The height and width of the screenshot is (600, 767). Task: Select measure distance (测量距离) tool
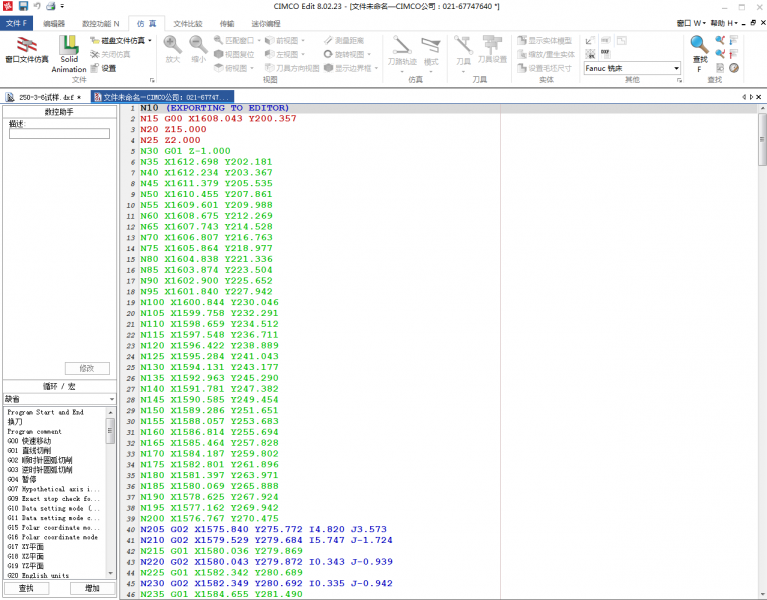coord(344,41)
